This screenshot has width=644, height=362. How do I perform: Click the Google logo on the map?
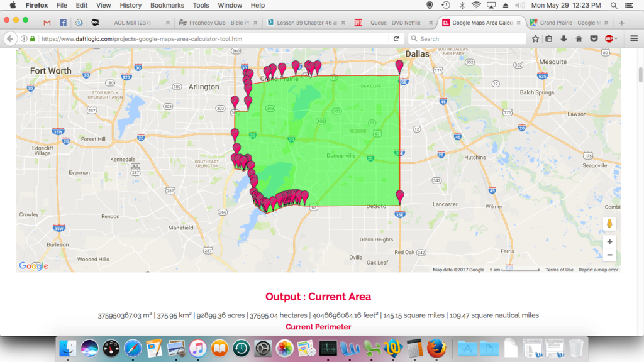click(34, 266)
